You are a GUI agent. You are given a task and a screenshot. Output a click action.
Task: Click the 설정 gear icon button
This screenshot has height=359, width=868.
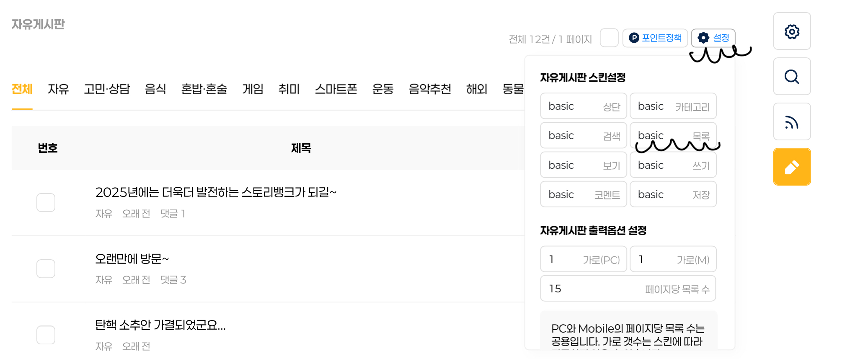713,38
